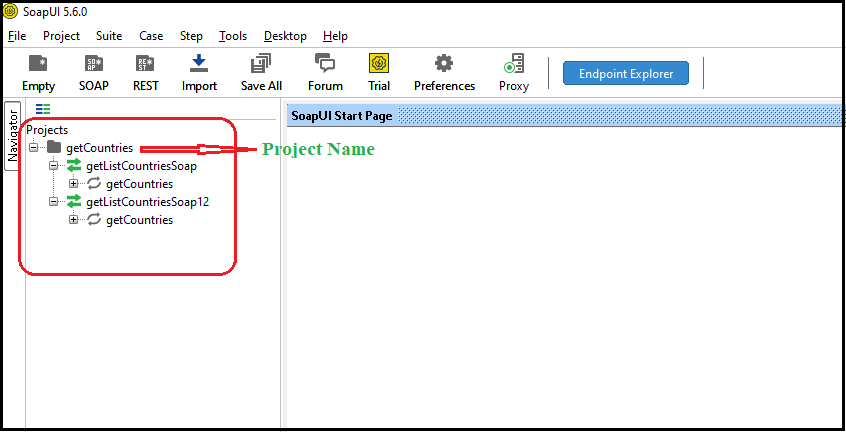Image resolution: width=846 pixels, height=432 pixels.
Task: Open the Case menu
Action: [151, 36]
